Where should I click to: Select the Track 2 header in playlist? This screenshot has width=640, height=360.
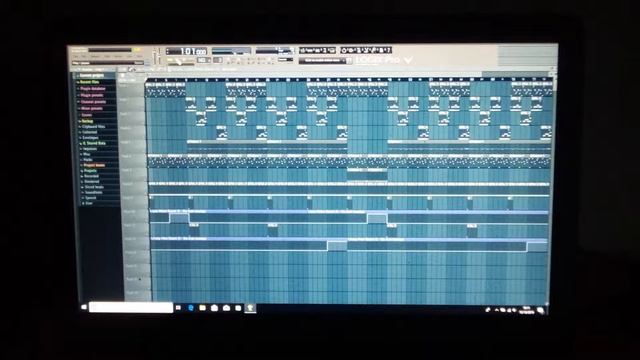133,103
